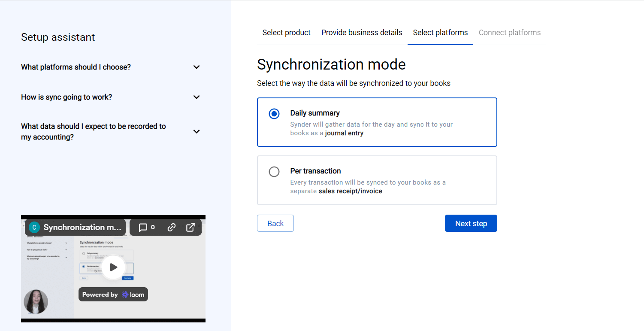
Task: Click the Synchronization mode video title
Action: [82, 227]
